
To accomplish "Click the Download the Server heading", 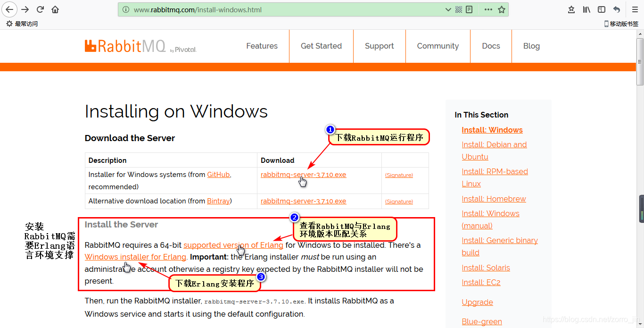I will (130, 138).
